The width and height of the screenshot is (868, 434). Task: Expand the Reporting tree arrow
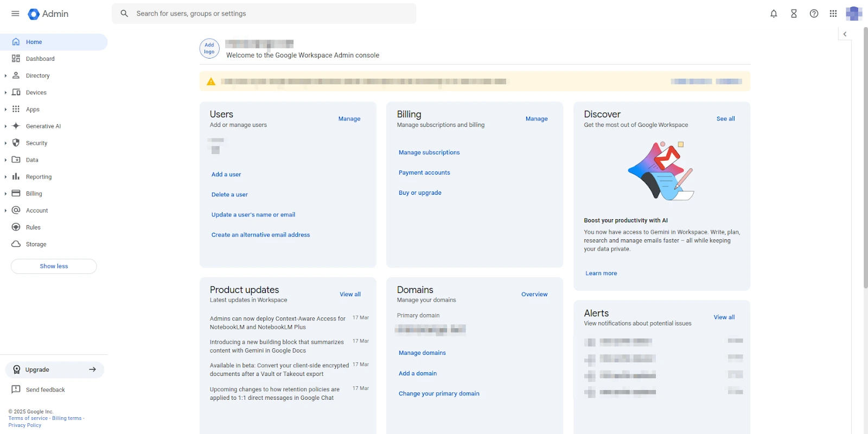coord(5,177)
